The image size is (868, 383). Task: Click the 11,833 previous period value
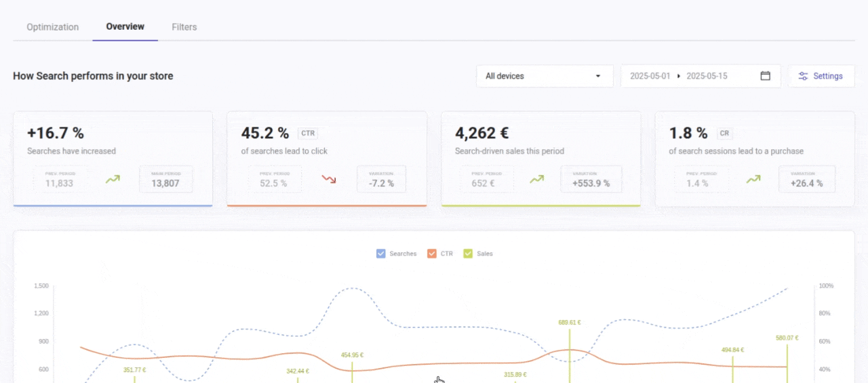point(60,183)
